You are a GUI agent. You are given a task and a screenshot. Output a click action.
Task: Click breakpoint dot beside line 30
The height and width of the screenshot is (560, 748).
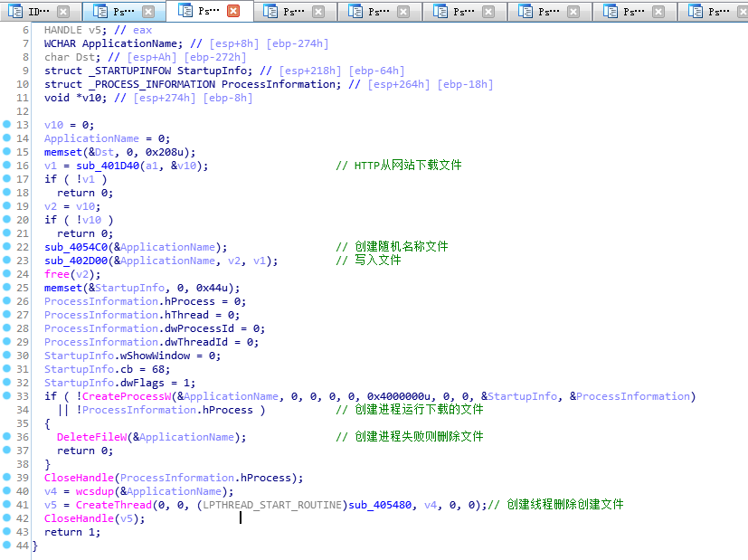pyautogui.click(x=6, y=355)
